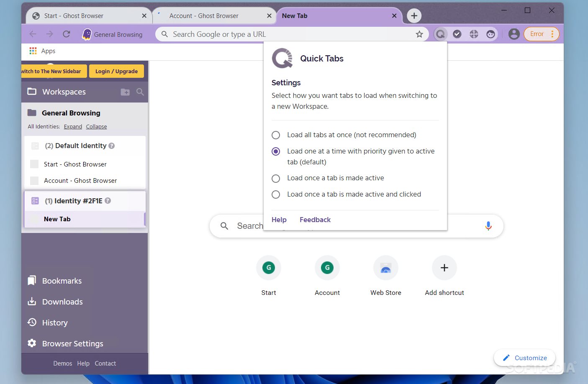Viewport: 588px width, 384px height.
Task: Collapse all identities in General Browsing
Action: [x=96, y=127]
